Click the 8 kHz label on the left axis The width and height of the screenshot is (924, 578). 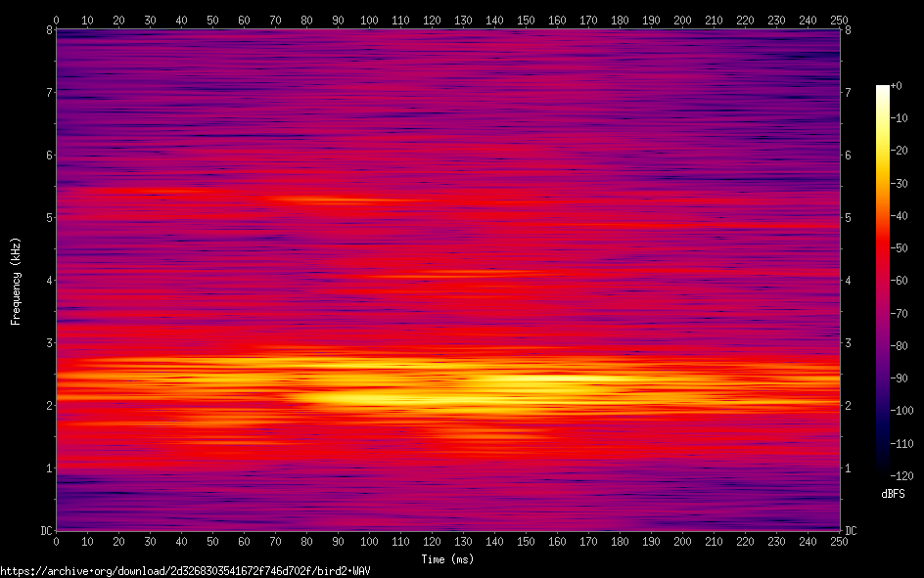point(47,29)
